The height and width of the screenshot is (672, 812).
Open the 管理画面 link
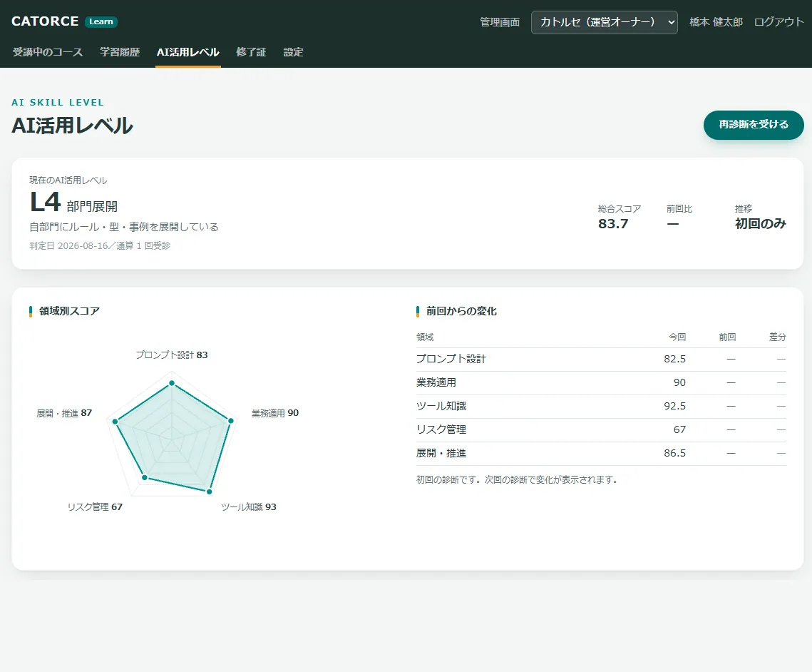[x=500, y=22]
